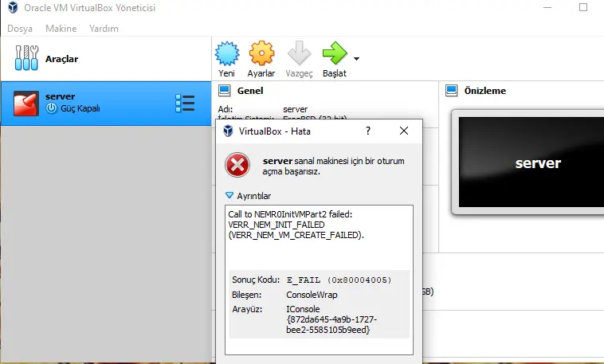Click the server preview thumbnail
This screenshot has width=604, height=364.
click(531, 162)
